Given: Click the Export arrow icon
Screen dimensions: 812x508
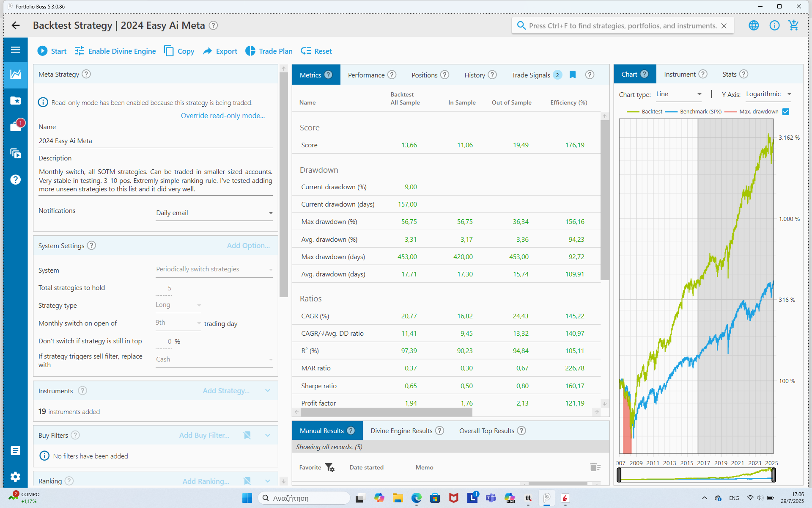Looking at the screenshot, I should pos(207,51).
